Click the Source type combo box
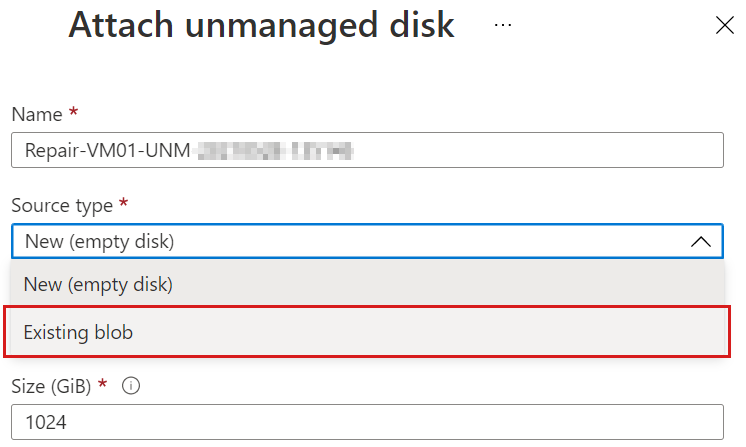 367,241
